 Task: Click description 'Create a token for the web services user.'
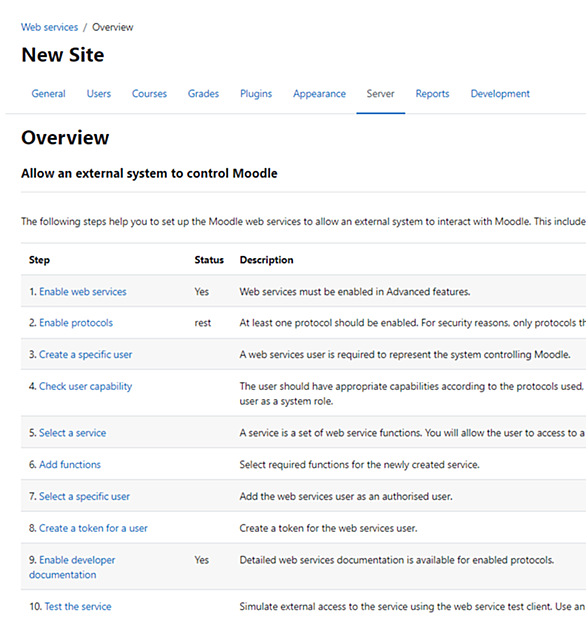329,528
